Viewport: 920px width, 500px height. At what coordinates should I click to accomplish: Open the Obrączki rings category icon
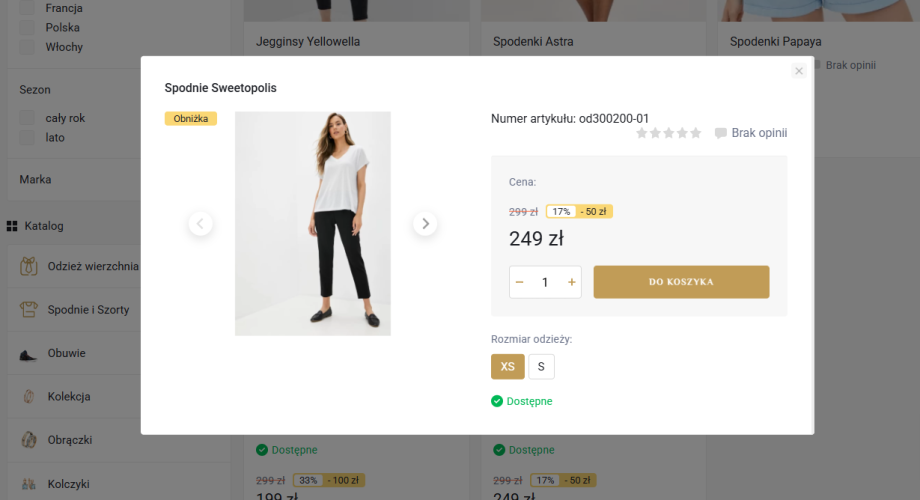[28, 440]
